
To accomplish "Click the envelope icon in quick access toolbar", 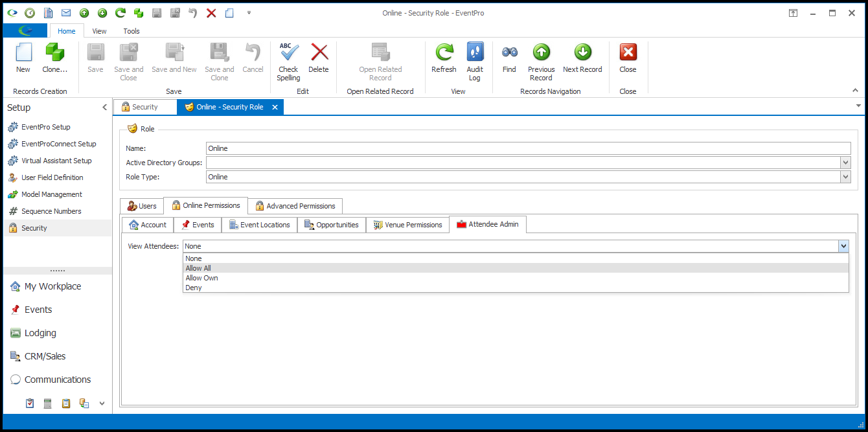I will point(66,13).
